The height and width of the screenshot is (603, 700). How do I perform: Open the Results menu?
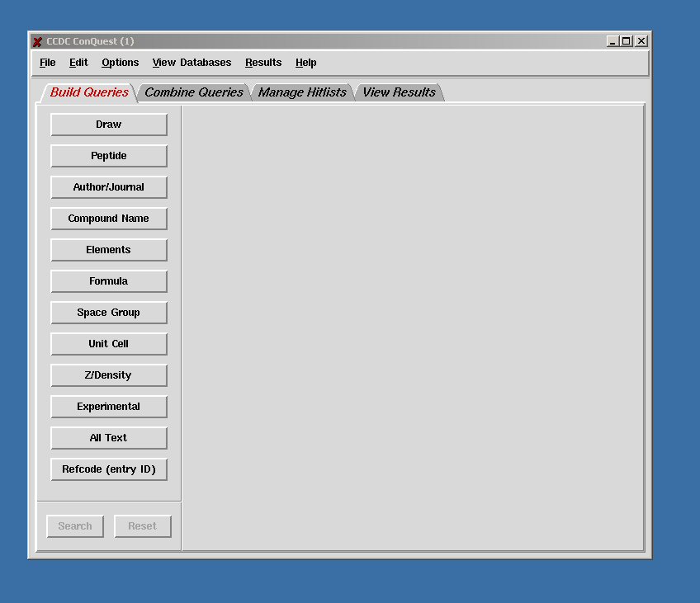pyautogui.click(x=263, y=63)
